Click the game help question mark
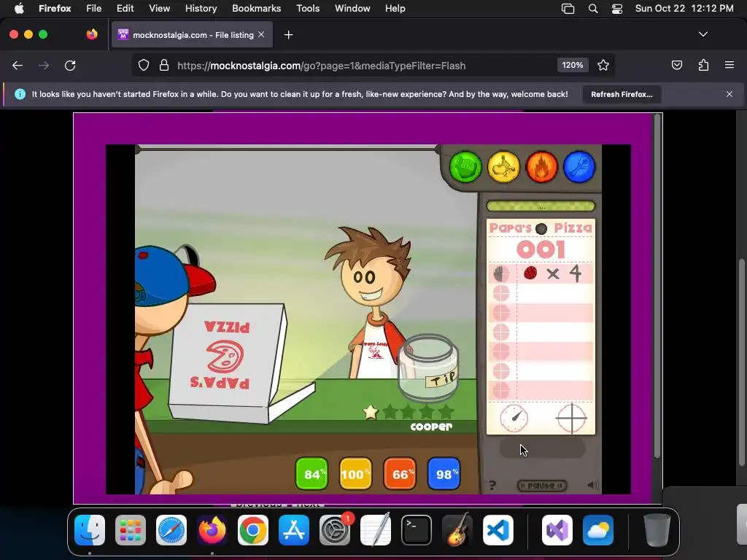The image size is (747, 560). (492, 485)
